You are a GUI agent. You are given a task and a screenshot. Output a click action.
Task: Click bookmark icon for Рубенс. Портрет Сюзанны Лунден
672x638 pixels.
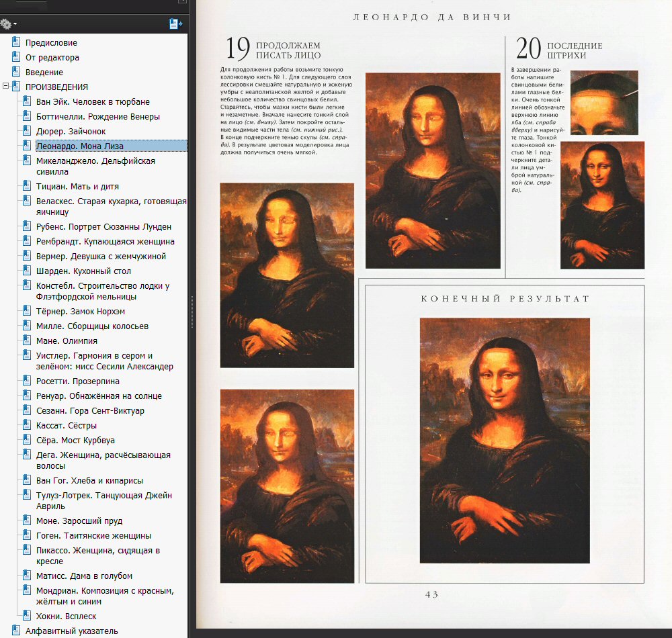27,226
